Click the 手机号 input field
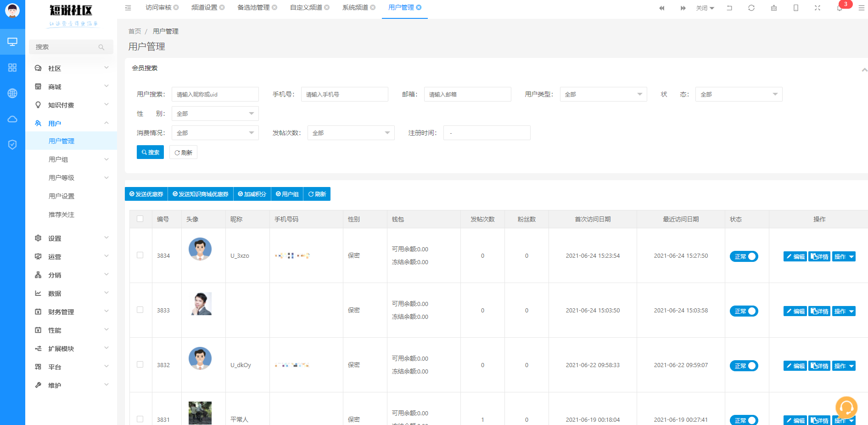 (x=344, y=94)
